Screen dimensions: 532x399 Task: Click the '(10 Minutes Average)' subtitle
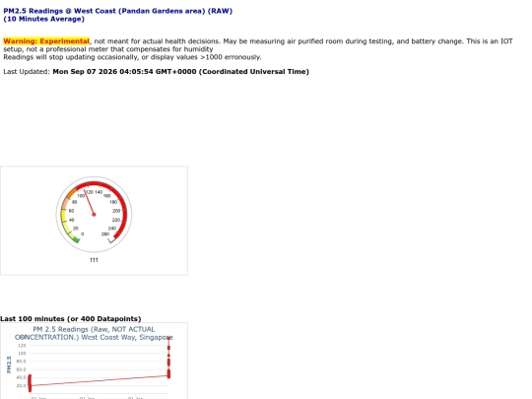pos(43,19)
